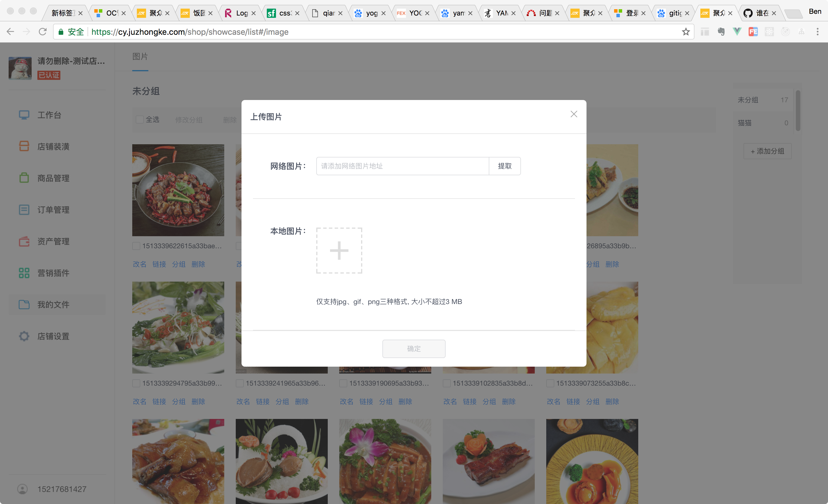
Task: Toggle the 全选 select-all checkbox
Action: [139, 120]
